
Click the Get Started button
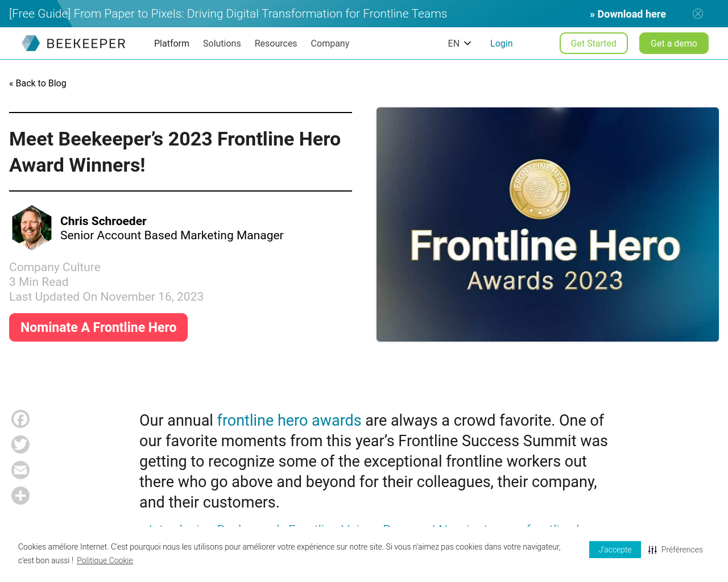[x=594, y=43]
